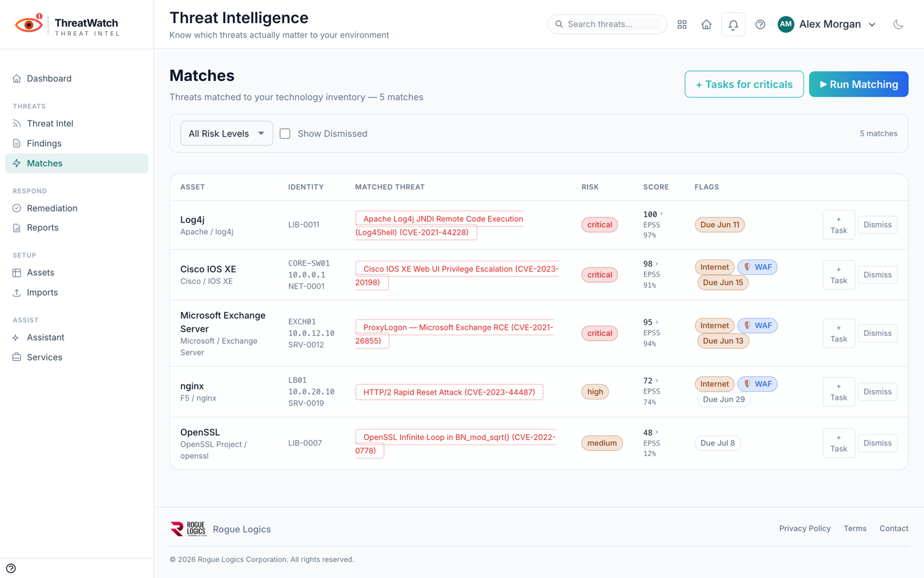Viewport: 924px width, 578px height.
Task: Open Dashboard in sidebar
Action: [x=77, y=79]
